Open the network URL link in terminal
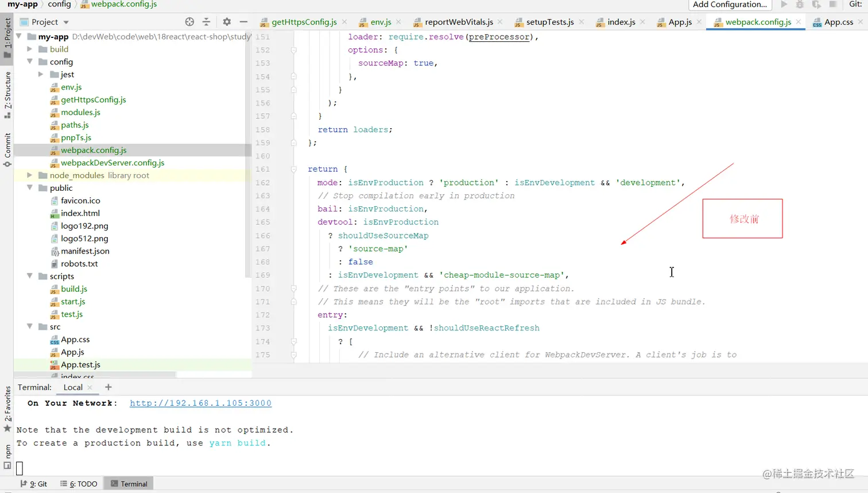Screen dimensions: 868x493 [x=200, y=403]
